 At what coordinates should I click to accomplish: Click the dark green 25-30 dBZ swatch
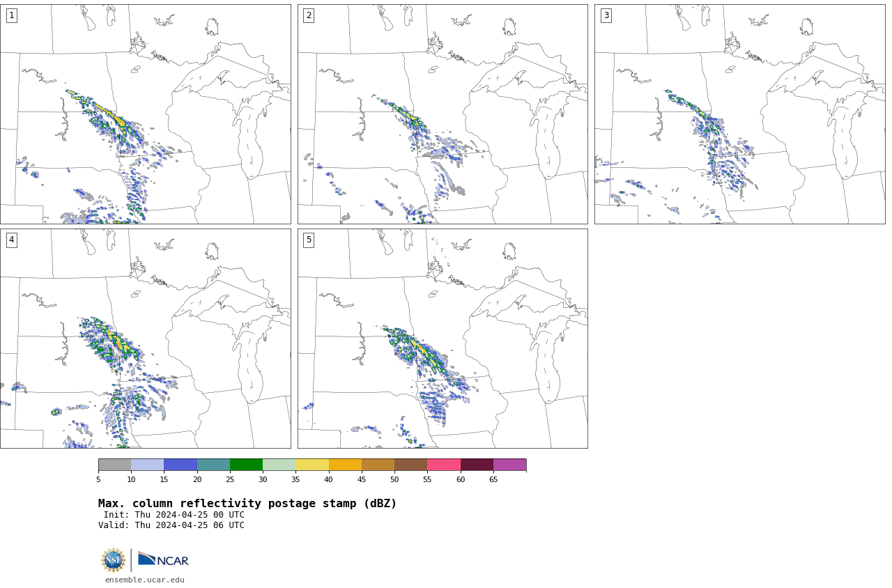point(246,465)
